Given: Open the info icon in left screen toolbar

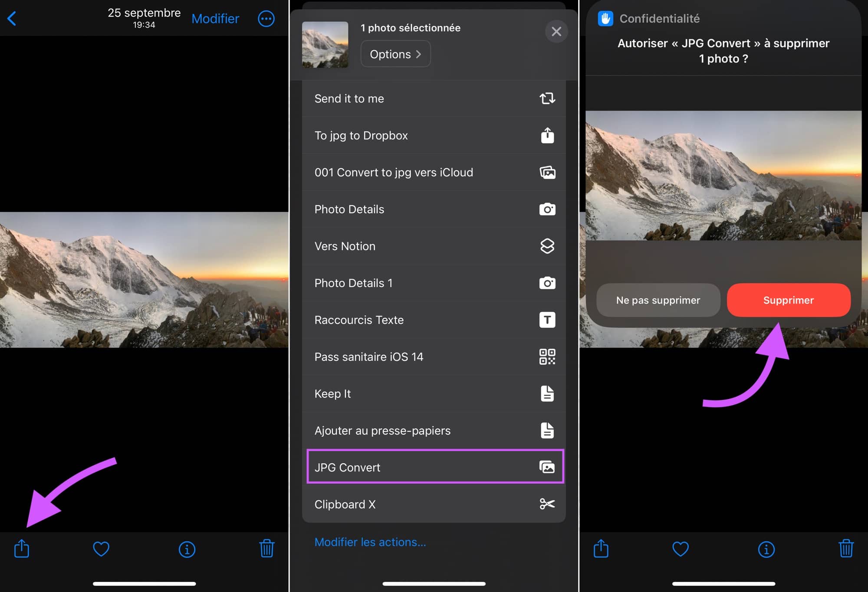Looking at the screenshot, I should point(187,549).
